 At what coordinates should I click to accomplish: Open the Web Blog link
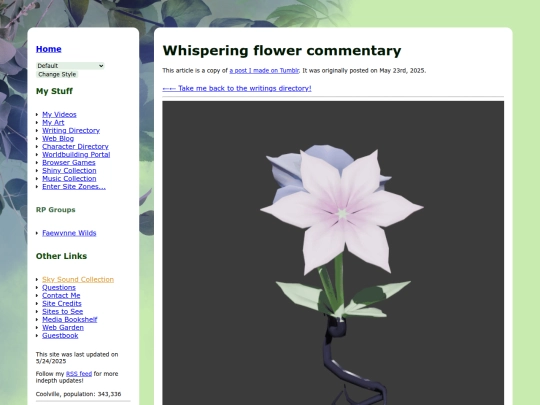pyautogui.click(x=58, y=138)
